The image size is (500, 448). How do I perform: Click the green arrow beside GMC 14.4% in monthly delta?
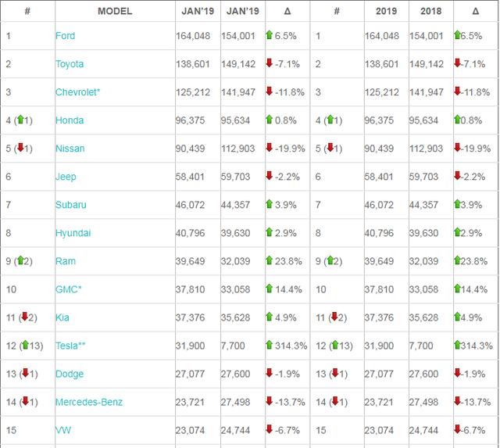(270, 289)
